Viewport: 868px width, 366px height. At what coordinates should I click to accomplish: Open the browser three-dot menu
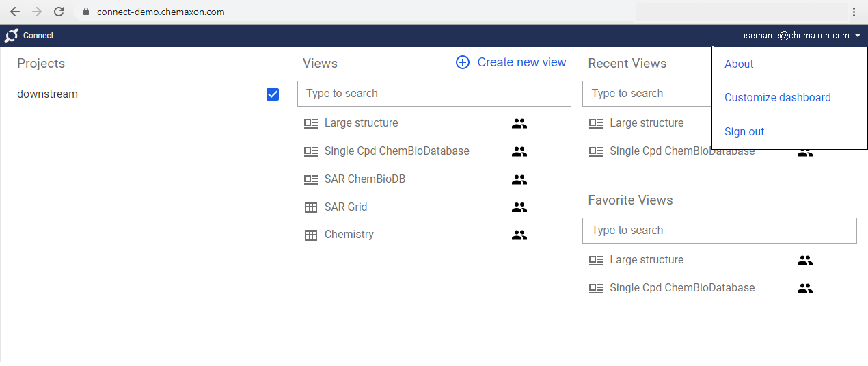tap(854, 12)
